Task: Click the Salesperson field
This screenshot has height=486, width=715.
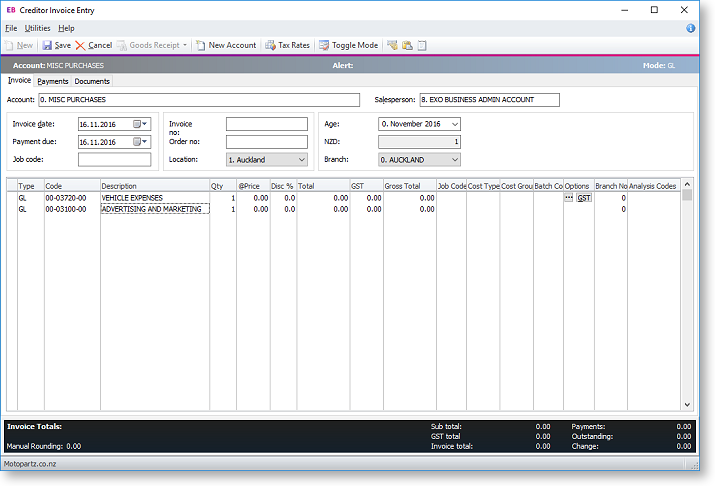Action: pos(489,100)
